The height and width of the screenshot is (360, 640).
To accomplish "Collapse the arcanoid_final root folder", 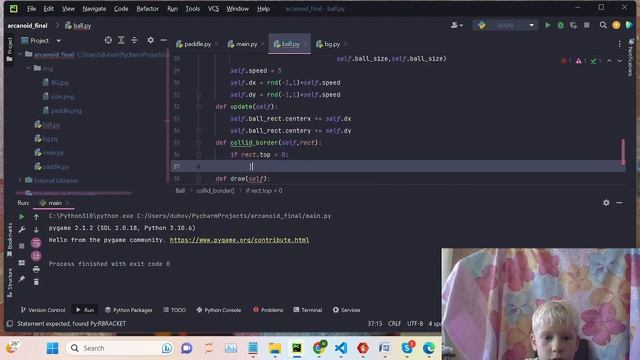I will pyautogui.click(x=20, y=54).
